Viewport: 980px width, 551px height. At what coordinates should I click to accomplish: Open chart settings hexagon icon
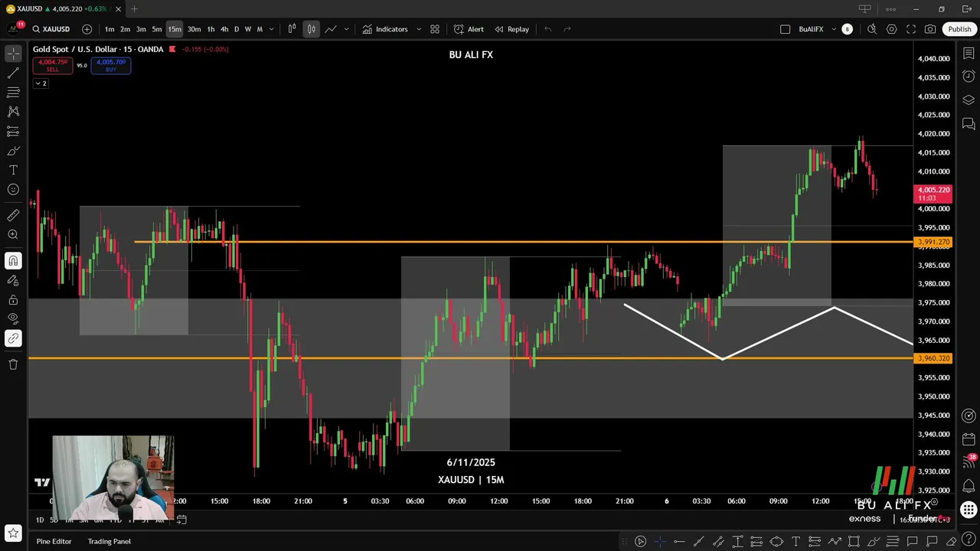(892, 29)
